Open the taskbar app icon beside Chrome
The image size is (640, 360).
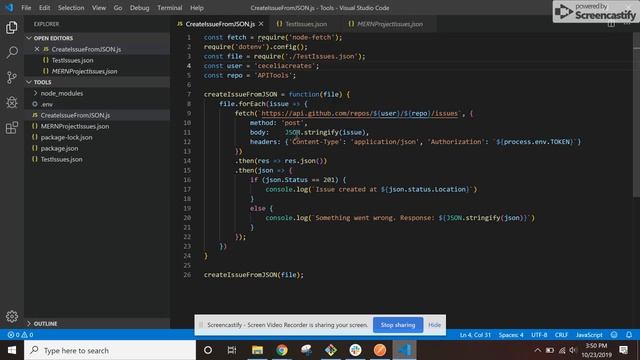pos(306,350)
